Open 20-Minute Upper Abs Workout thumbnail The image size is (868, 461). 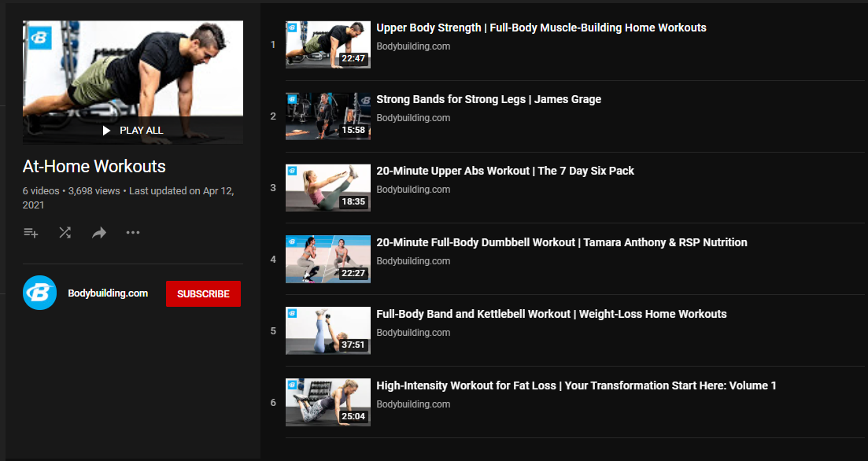tap(327, 187)
